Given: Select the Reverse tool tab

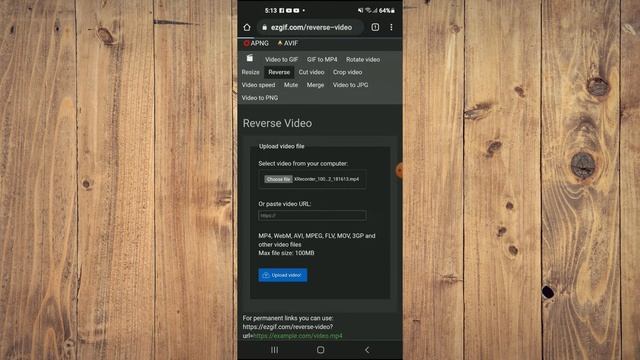Looking at the screenshot, I should tap(279, 72).
